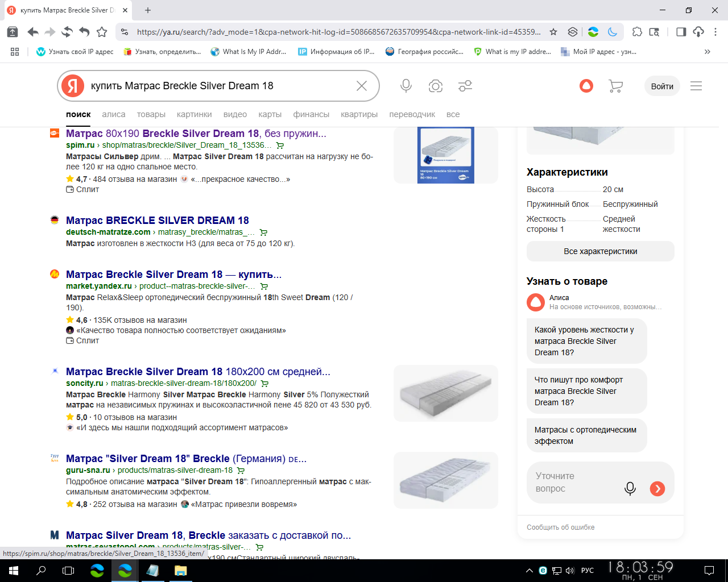The image size is (728, 582).
Task: Click the tab search magnifier icon in toolbar
Action: pos(655,32)
